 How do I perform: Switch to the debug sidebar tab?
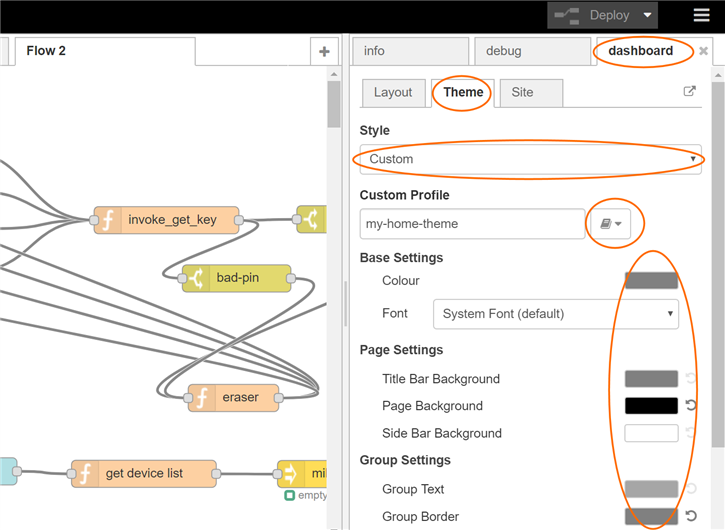532,51
